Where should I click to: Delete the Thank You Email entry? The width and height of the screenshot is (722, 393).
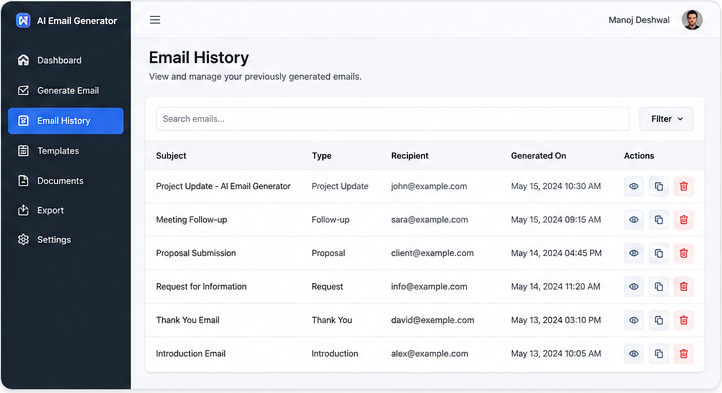(683, 320)
